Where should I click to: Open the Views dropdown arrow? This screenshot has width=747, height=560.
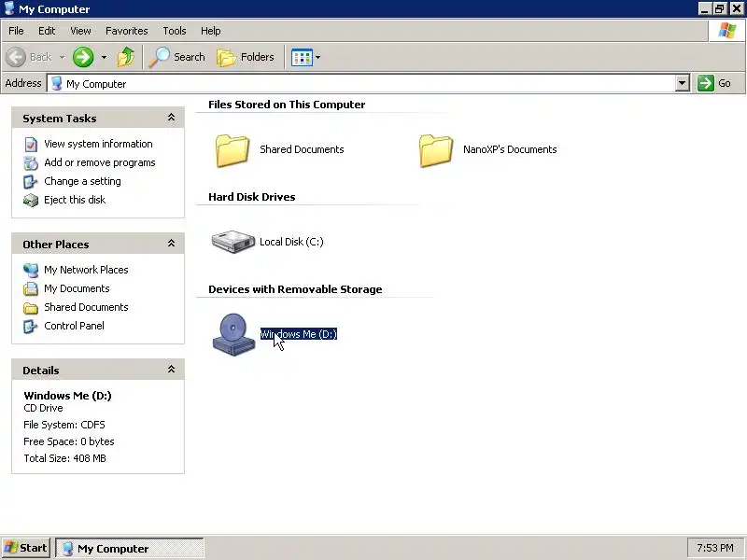coord(317,58)
